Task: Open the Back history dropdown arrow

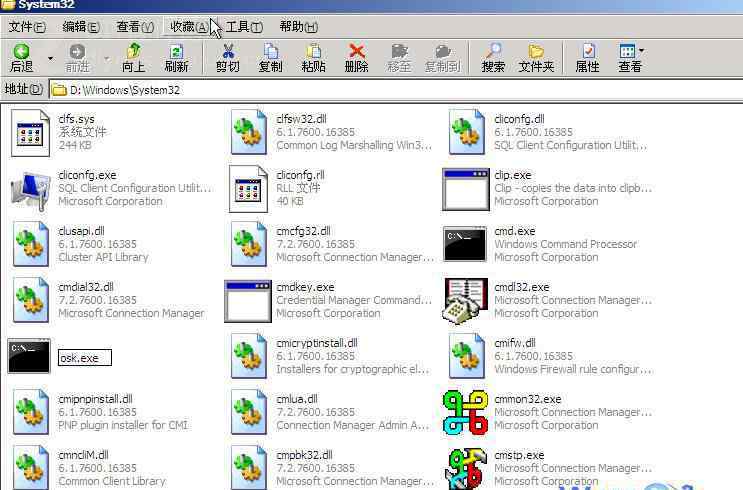Action: (50, 59)
